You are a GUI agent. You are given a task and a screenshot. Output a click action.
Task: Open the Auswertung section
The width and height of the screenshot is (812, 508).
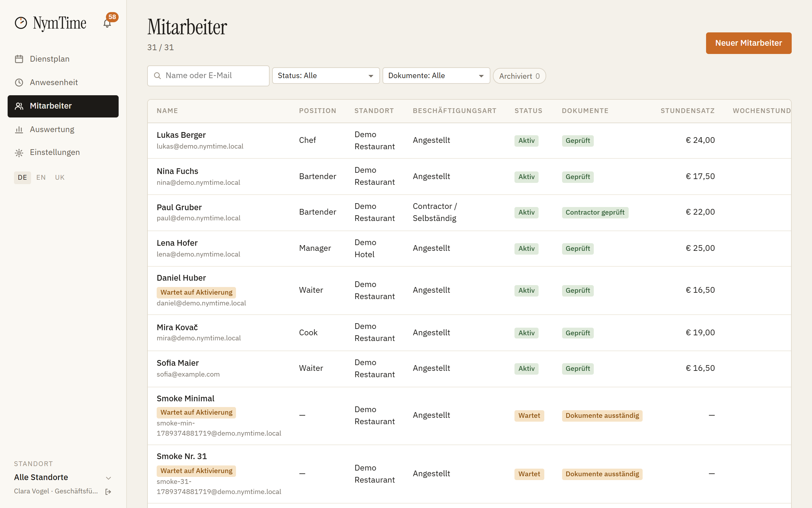63,130
